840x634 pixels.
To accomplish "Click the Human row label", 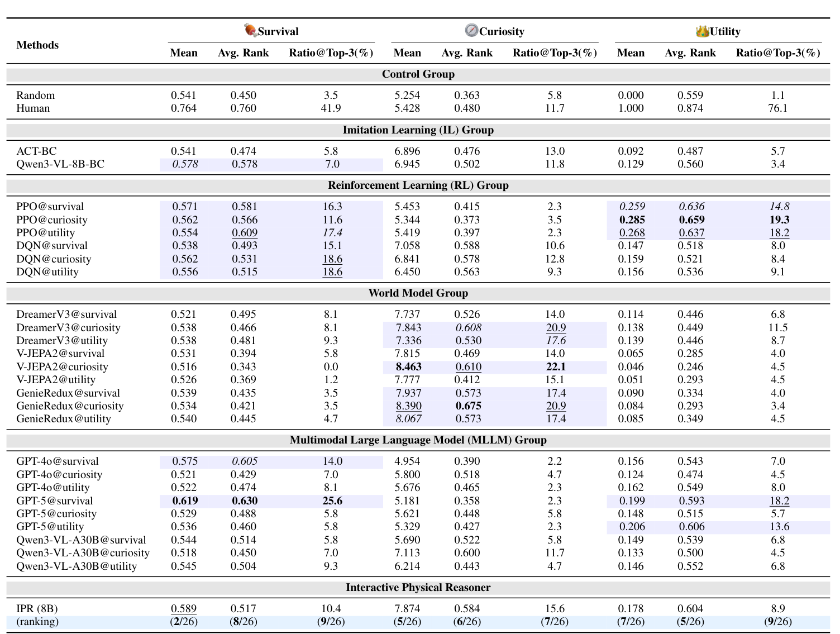I will 33,108.
